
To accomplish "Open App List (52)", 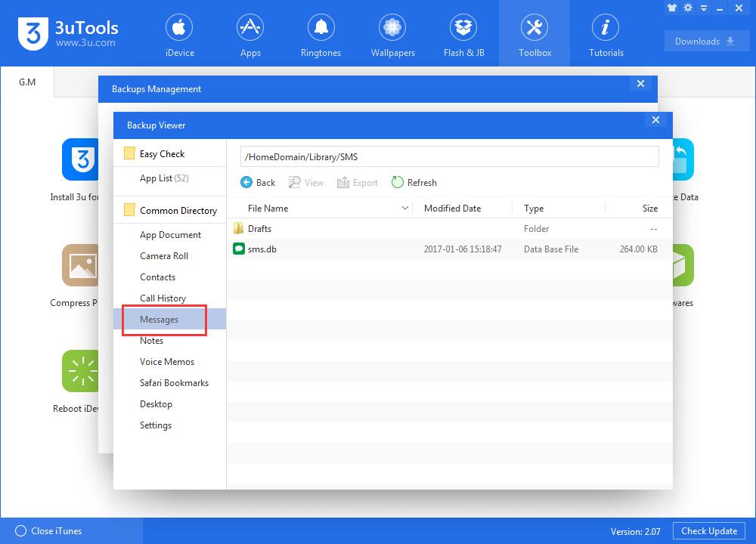I will [x=164, y=178].
